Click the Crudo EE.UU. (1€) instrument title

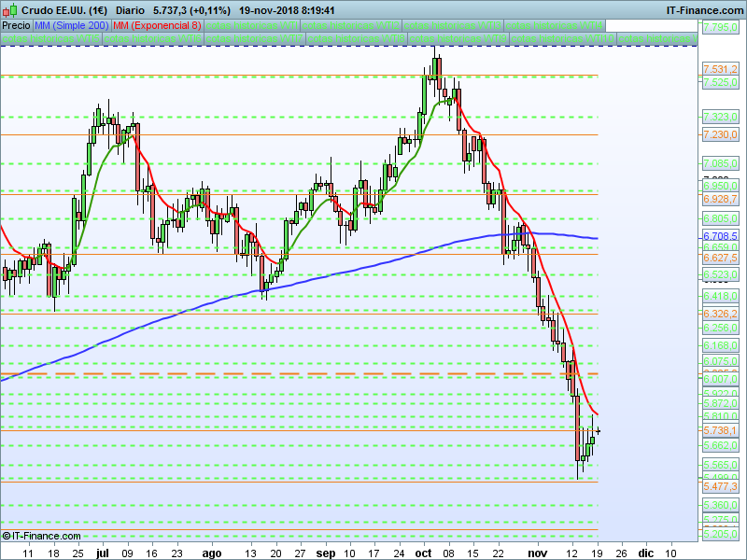pos(64,10)
